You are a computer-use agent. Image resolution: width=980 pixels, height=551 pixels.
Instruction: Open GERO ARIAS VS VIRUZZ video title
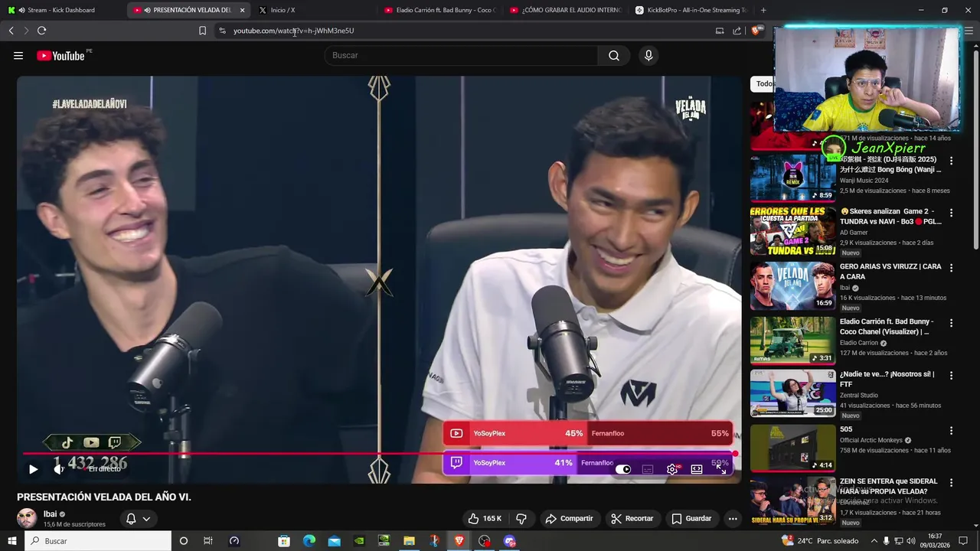[x=890, y=272]
